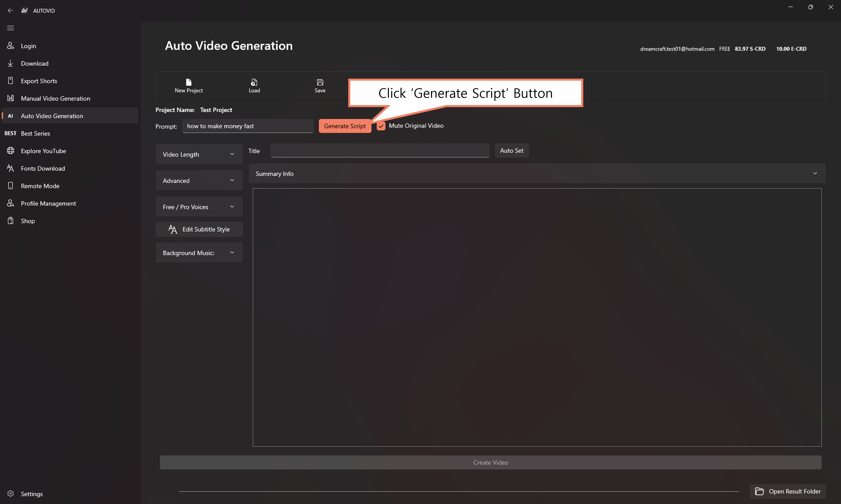Expand the Advanced options section
841x504 pixels.
[x=199, y=180]
